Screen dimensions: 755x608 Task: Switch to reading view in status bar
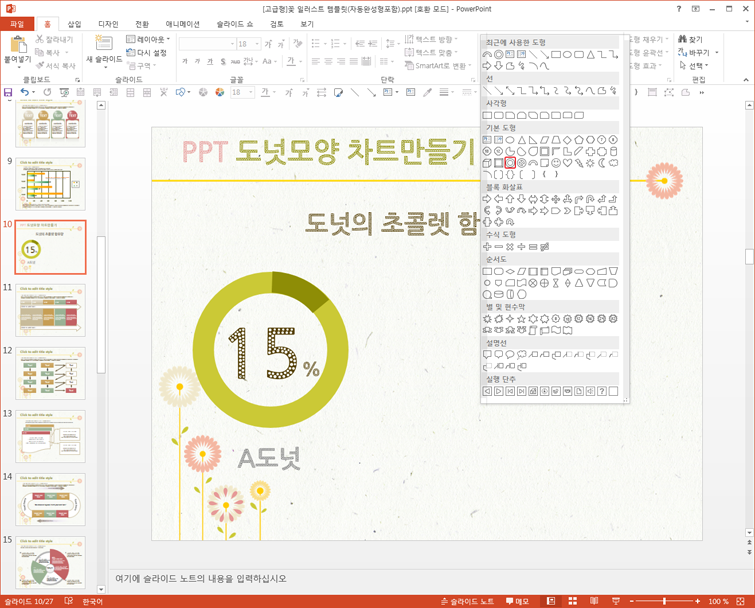[x=594, y=601]
